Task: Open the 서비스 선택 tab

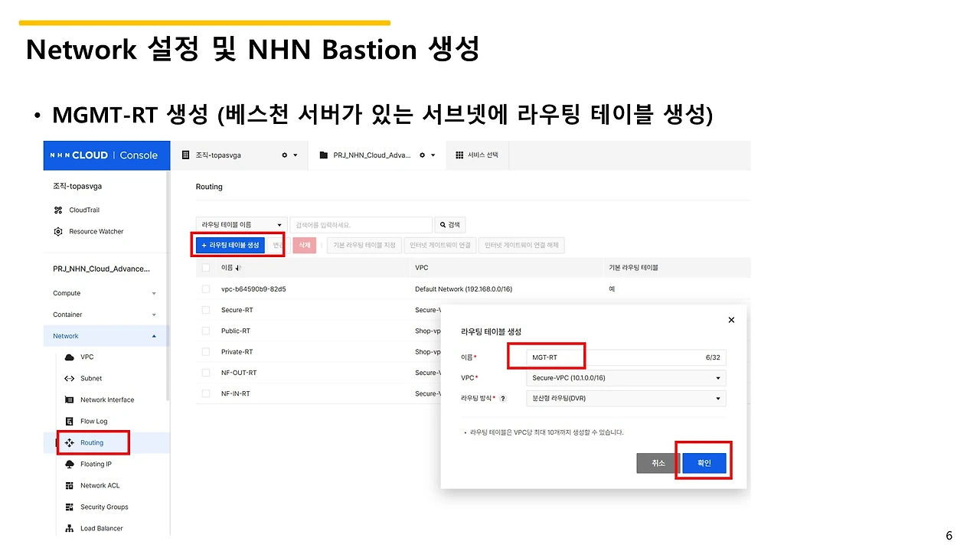Action: [476, 155]
